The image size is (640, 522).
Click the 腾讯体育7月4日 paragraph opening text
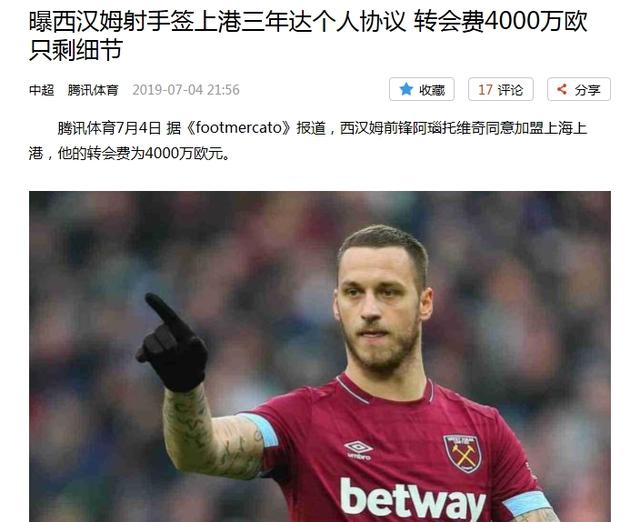pyautogui.click(x=109, y=129)
